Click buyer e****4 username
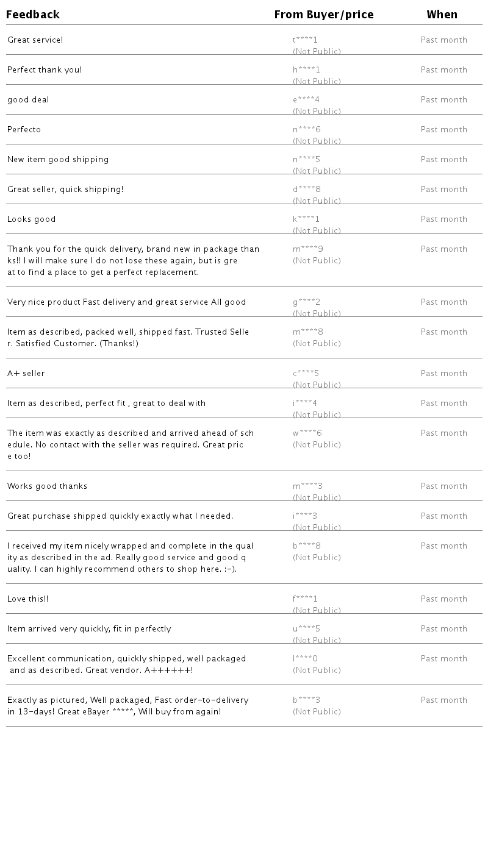 (306, 100)
